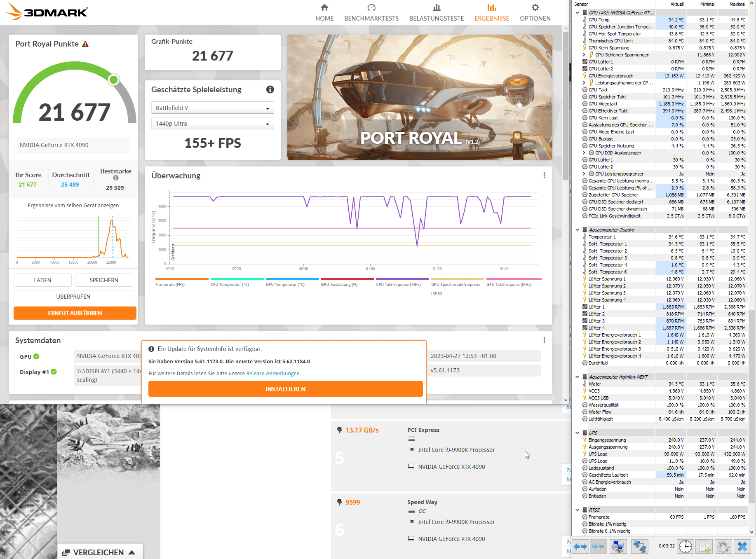The image size is (756, 559).
Task: Expand the VERGLEICHEN panel chevron
Action: [132, 552]
